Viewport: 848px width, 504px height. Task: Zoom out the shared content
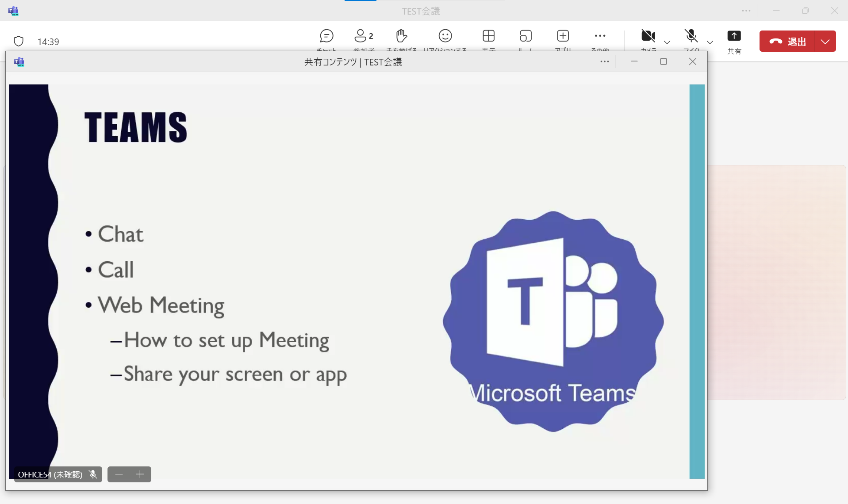[119, 474]
